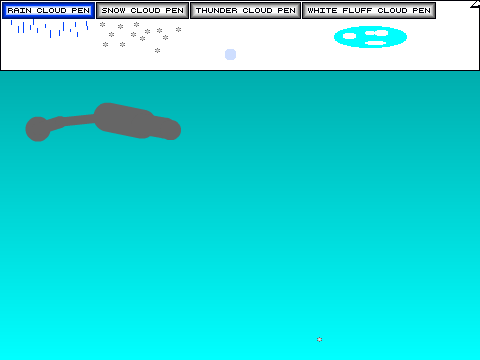Click the gray drawn cloud on canvas
Screen dimensions: 480x360
(103, 122)
